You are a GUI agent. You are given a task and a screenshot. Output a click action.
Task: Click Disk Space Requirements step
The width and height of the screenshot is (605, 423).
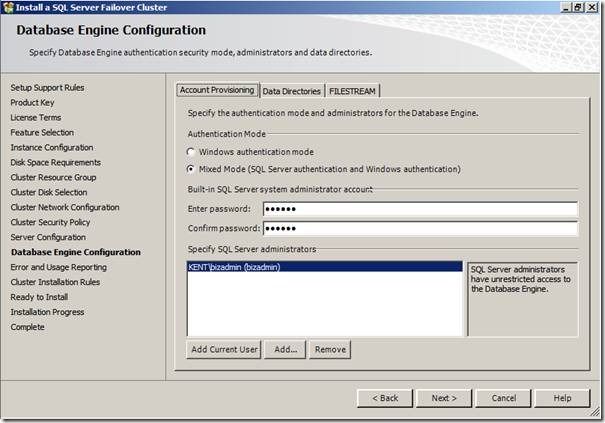56,162
